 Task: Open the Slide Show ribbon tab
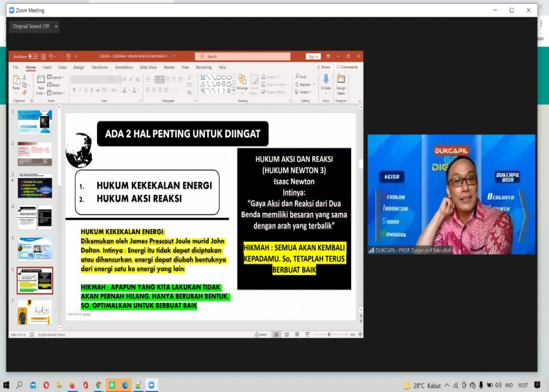pos(148,67)
